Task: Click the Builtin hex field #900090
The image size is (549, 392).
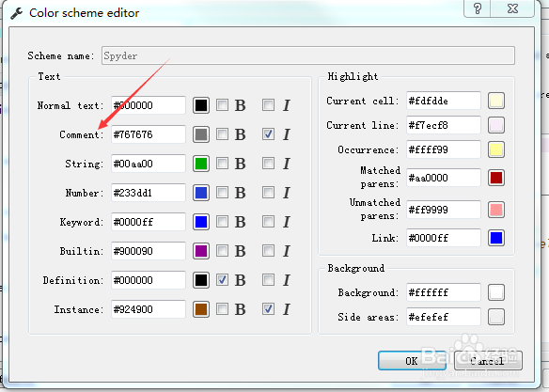Action: (149, 251)
